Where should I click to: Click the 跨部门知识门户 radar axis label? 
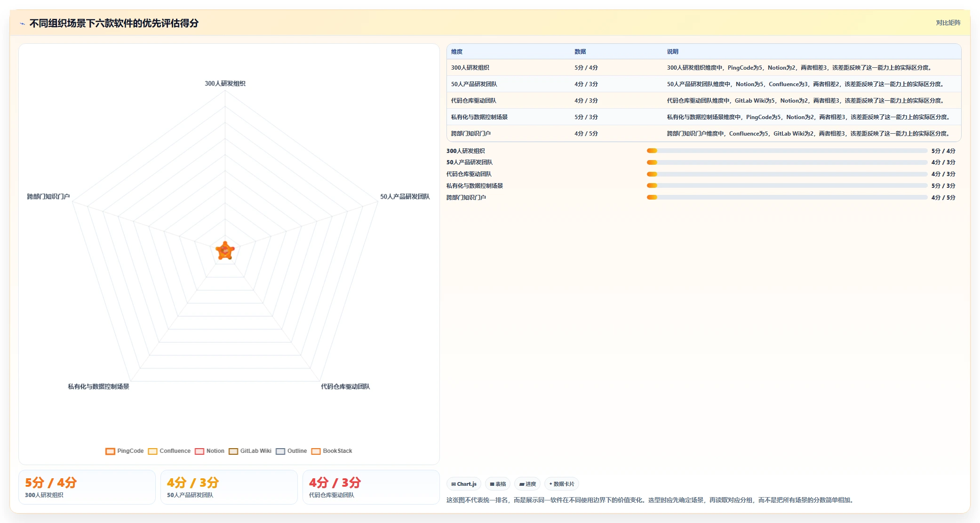coord(48,196)
